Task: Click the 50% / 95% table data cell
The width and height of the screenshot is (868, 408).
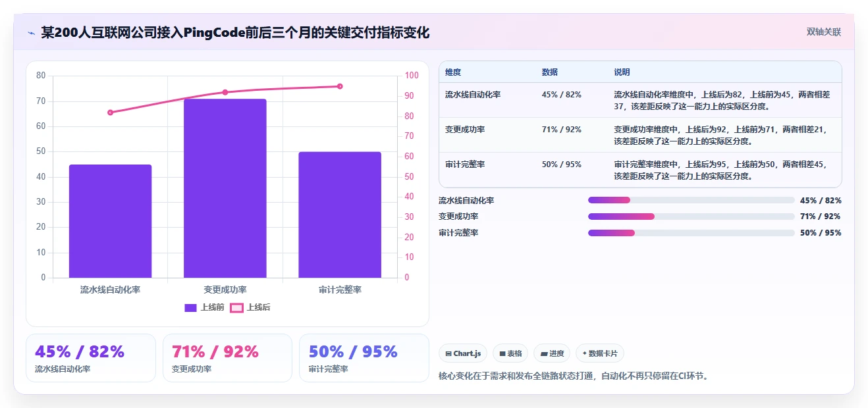Action: (x=562, y=165)
